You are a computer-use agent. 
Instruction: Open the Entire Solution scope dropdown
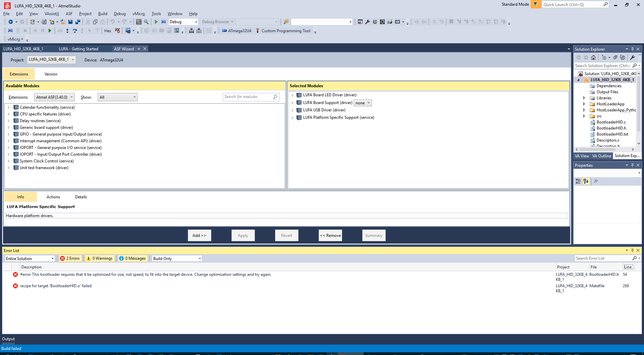[x=30, y=259]
